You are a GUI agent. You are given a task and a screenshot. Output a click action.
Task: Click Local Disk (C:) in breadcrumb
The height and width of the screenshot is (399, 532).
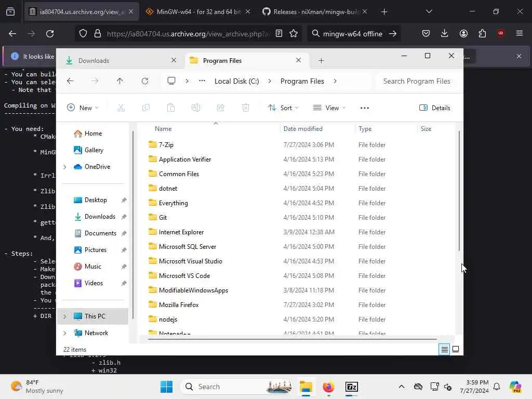click(x=236, y=81)
